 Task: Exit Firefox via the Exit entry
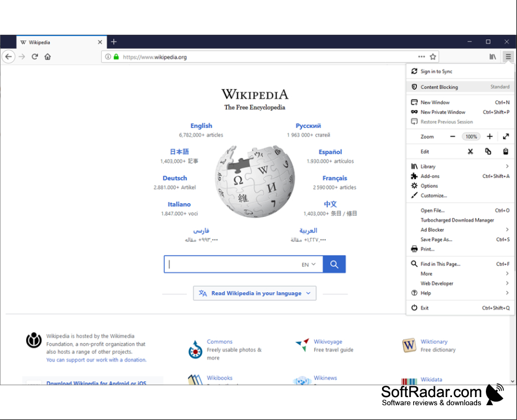coord(460,308)
